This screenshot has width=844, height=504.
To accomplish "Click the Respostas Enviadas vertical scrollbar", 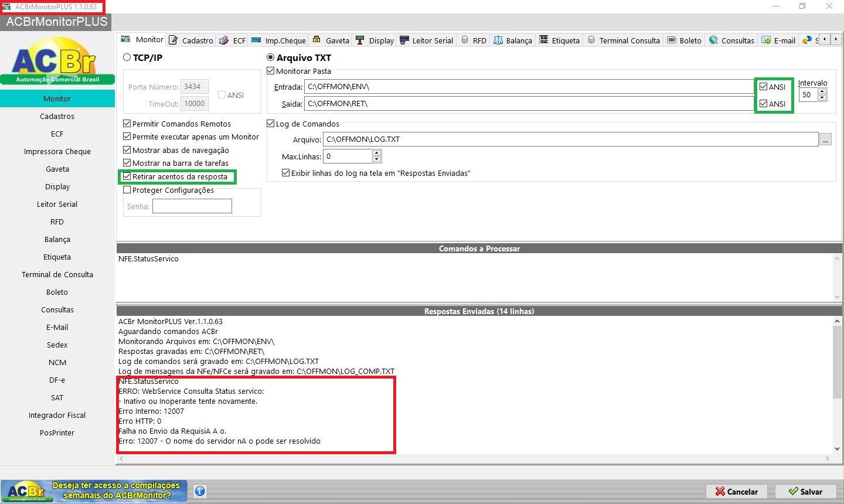I will click(x=837, y=385).
